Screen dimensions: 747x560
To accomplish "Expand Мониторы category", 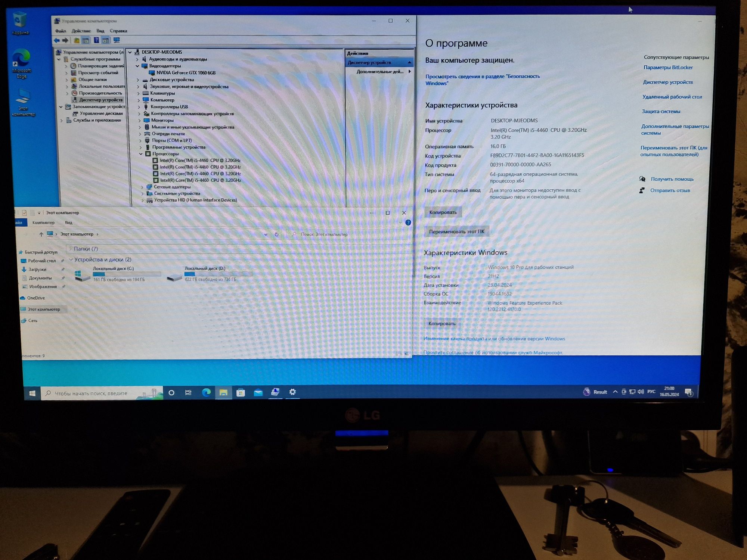I will (139, 121).
